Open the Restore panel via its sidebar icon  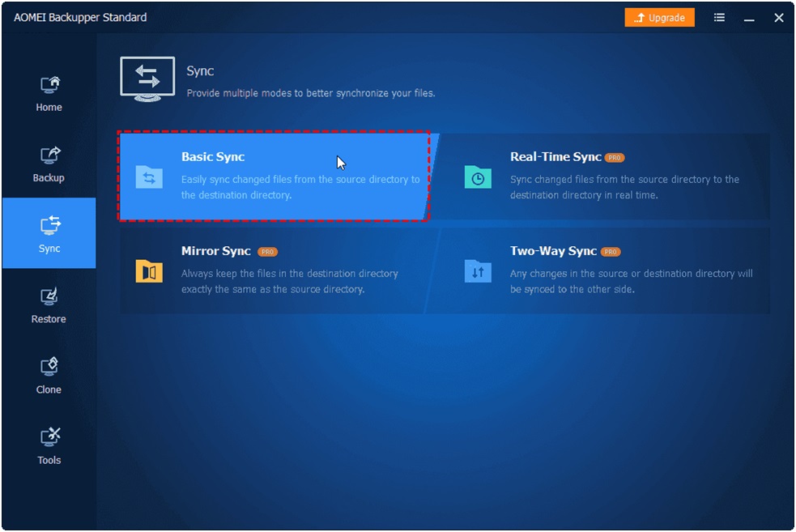[49, 298]
